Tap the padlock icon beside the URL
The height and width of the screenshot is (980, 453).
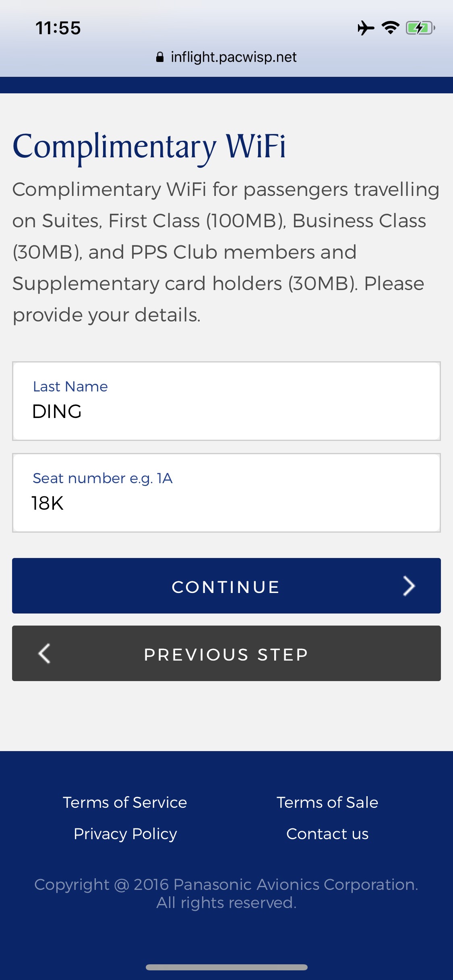pos(160,57)
